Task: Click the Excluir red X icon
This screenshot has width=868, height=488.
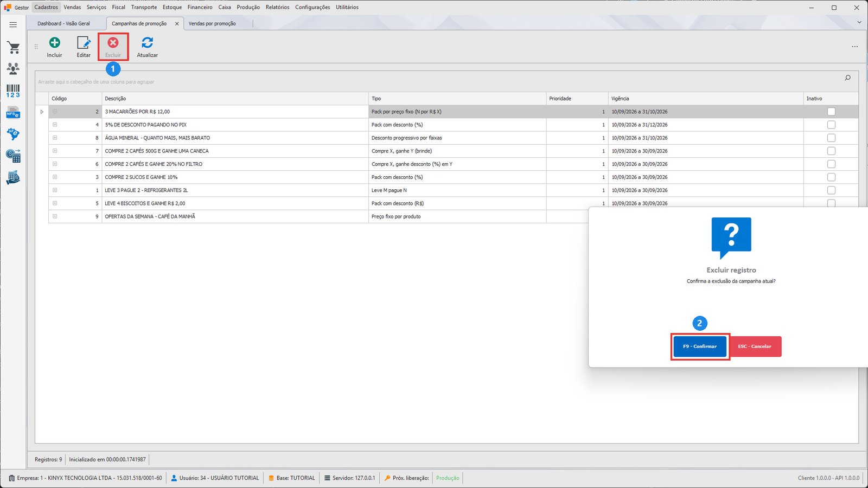Action: [113, 43]
